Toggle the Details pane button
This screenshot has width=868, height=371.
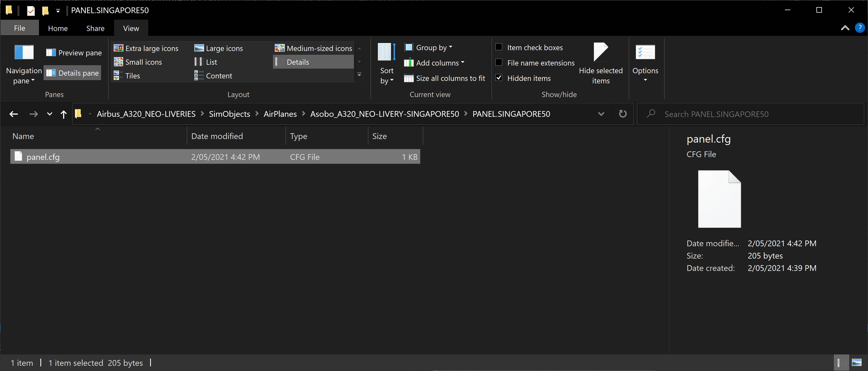coord(73,73)
